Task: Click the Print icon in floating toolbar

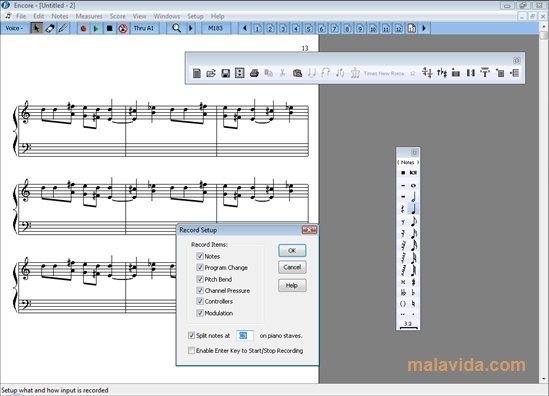Action: [254, 73]
